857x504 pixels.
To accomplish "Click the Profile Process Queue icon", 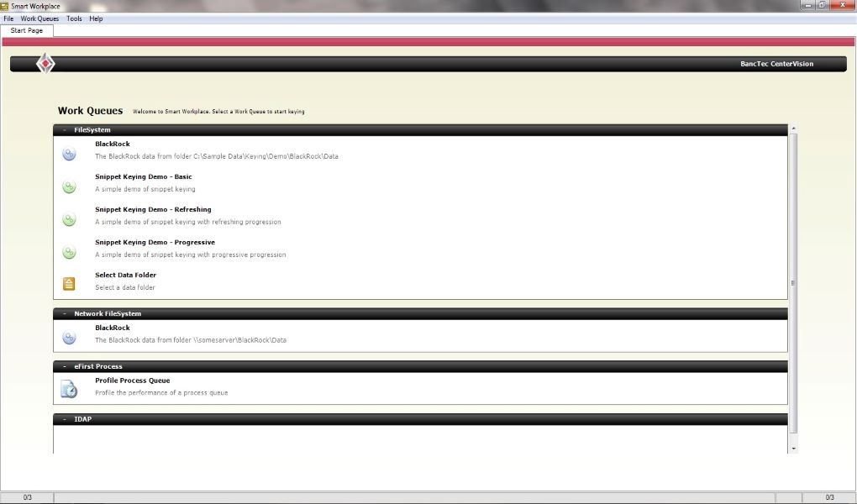I will click(x=69, y=389).
